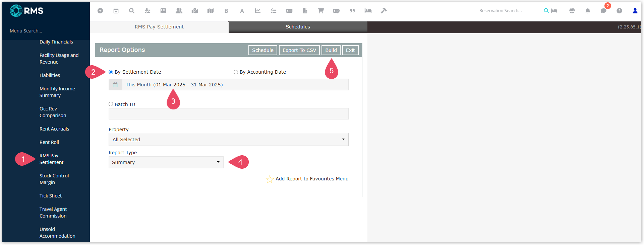Select the By Accounting Date radio button
The image size is (644, 245).
pos(236,72)
